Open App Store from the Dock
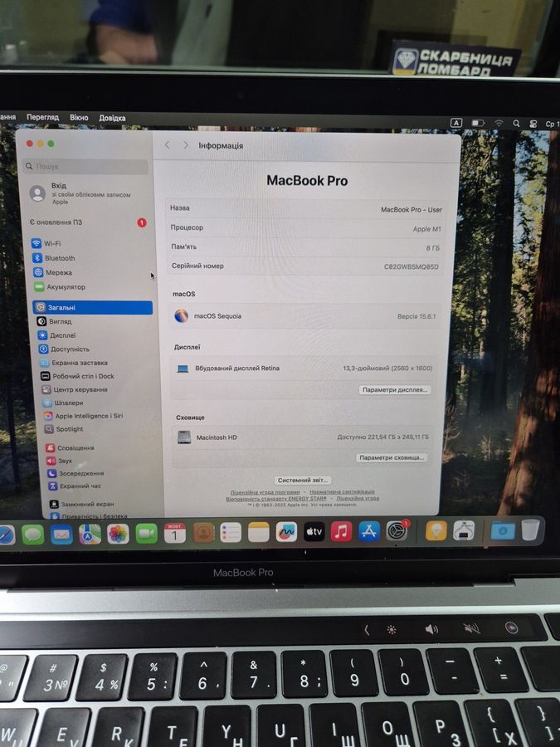This screenshot has height=747, width=560. click(369, 531)
